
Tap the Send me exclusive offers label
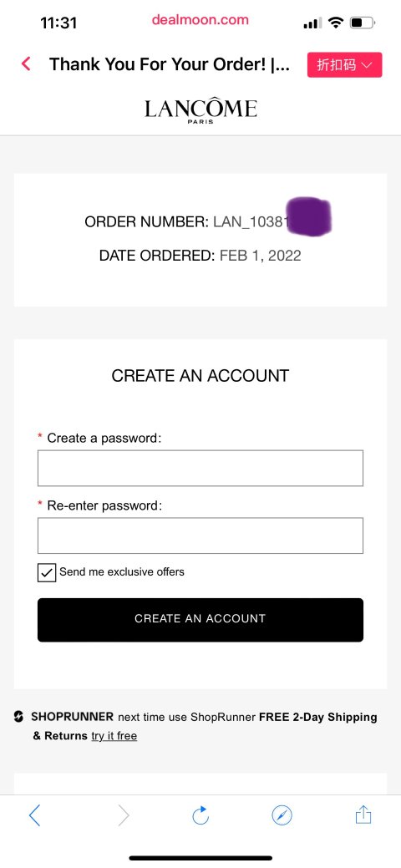[x=122, y=571]
